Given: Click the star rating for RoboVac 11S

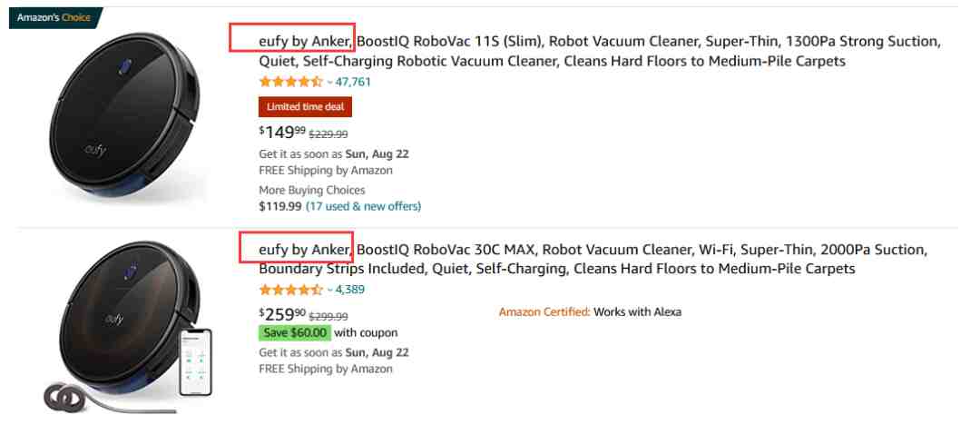Looking at the screenshot, I should coord(290,82).
